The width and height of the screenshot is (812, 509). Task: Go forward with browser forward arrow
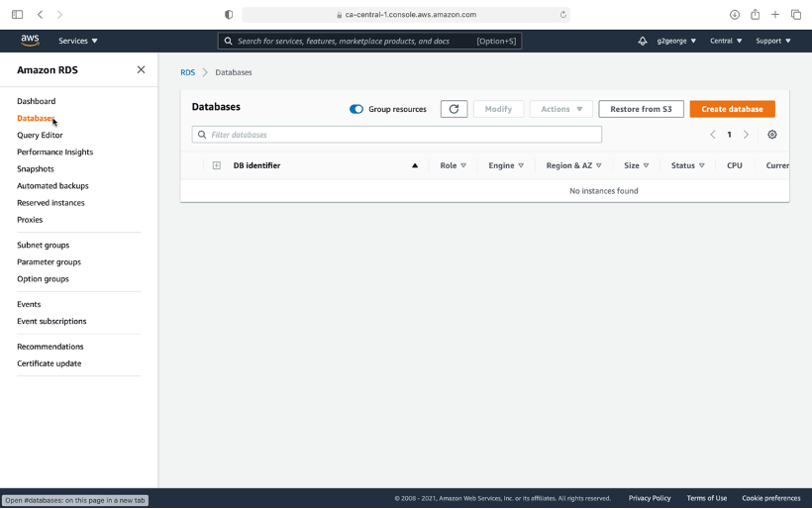59,15
